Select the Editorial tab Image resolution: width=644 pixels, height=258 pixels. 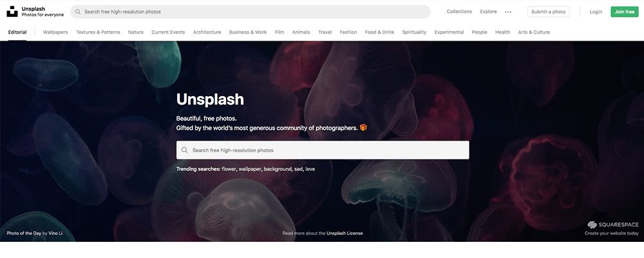[x=17, y=32]
